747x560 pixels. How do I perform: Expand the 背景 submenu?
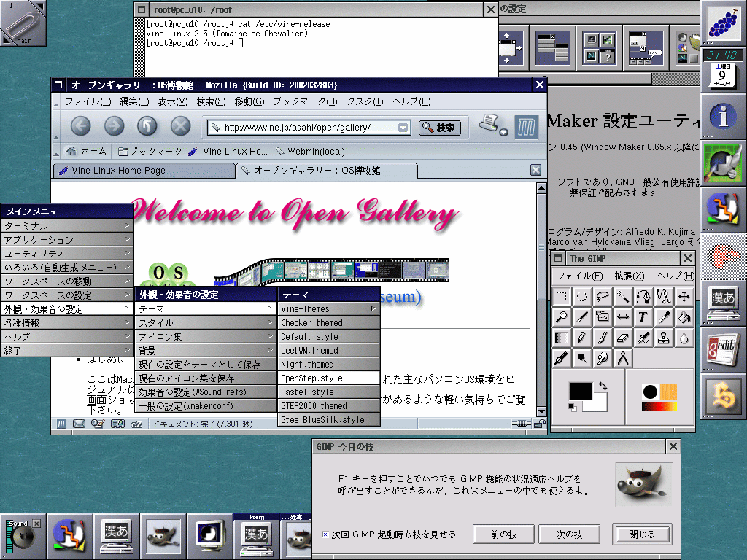click(206, 351)
